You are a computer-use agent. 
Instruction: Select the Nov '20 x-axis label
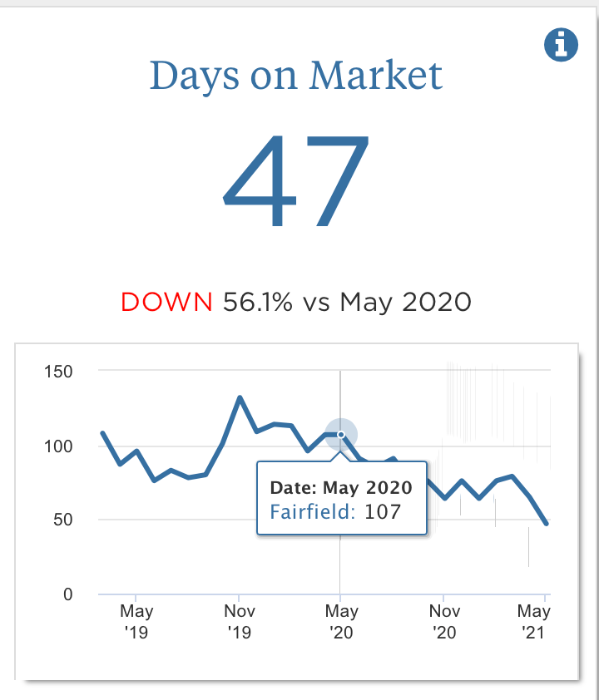[443, 622]
